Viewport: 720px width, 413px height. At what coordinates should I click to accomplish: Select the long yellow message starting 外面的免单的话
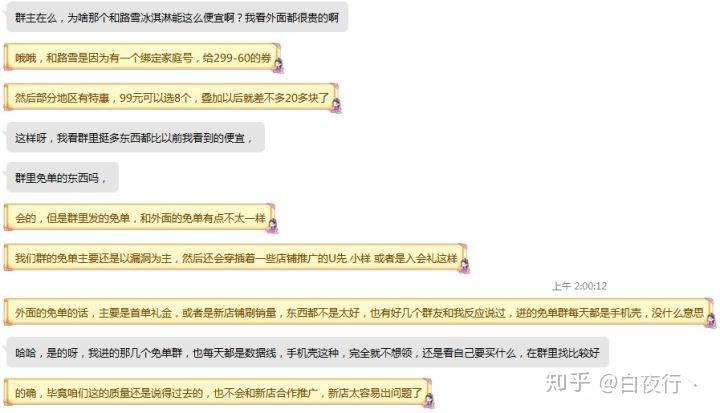pos(359,312)
